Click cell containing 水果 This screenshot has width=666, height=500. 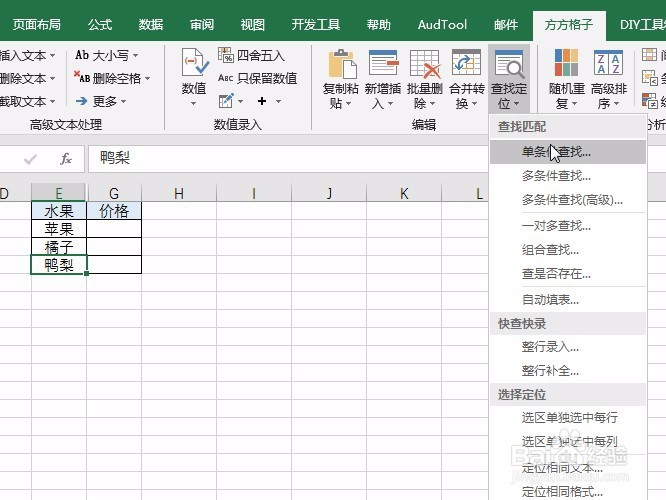click(x=59, y=211)
